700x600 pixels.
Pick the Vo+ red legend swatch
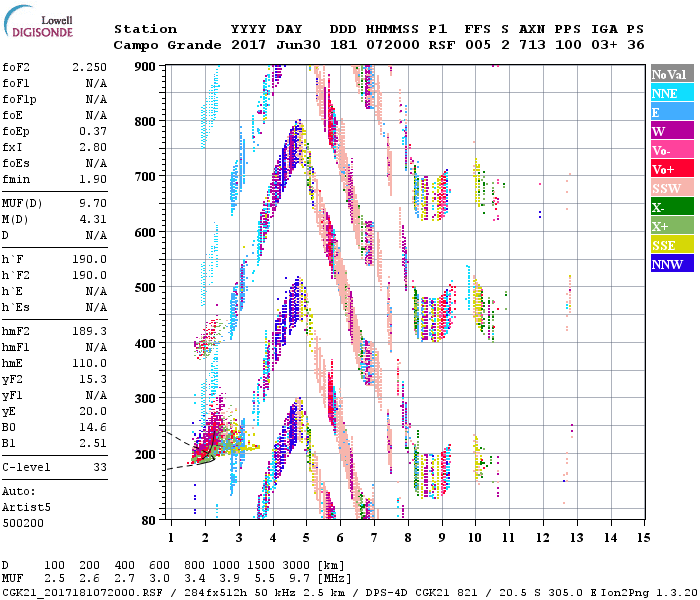coord(671,169)
